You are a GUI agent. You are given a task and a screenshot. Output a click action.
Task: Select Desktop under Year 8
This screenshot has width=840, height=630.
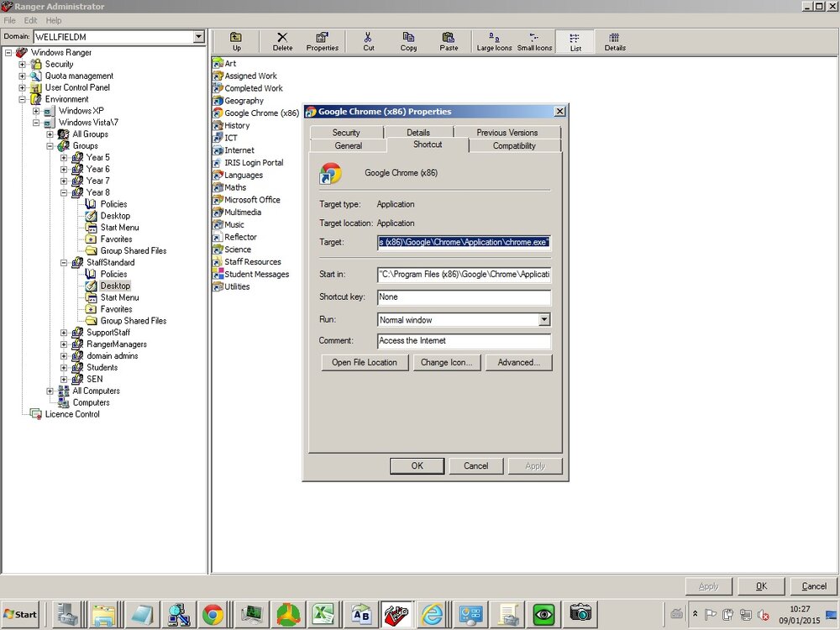point(115,216)
